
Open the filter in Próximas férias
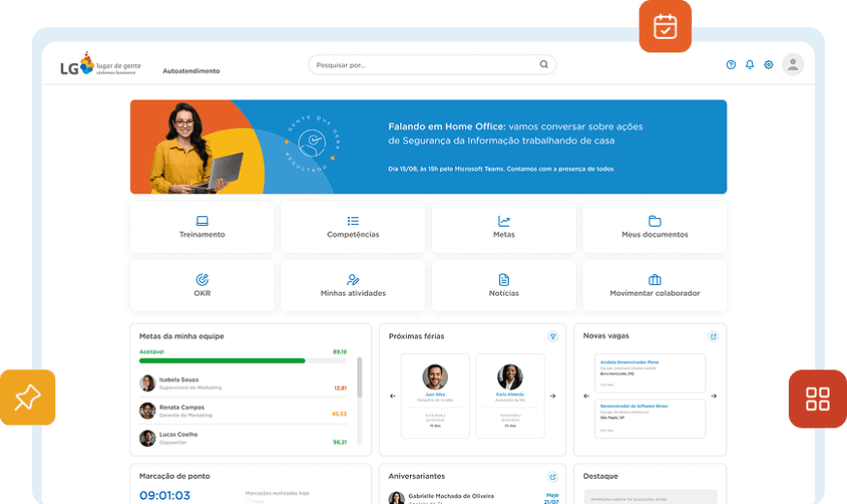click(x=553, y=336)
